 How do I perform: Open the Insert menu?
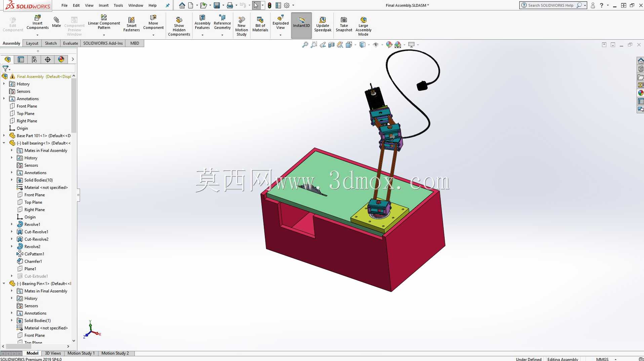pos(104,5)
